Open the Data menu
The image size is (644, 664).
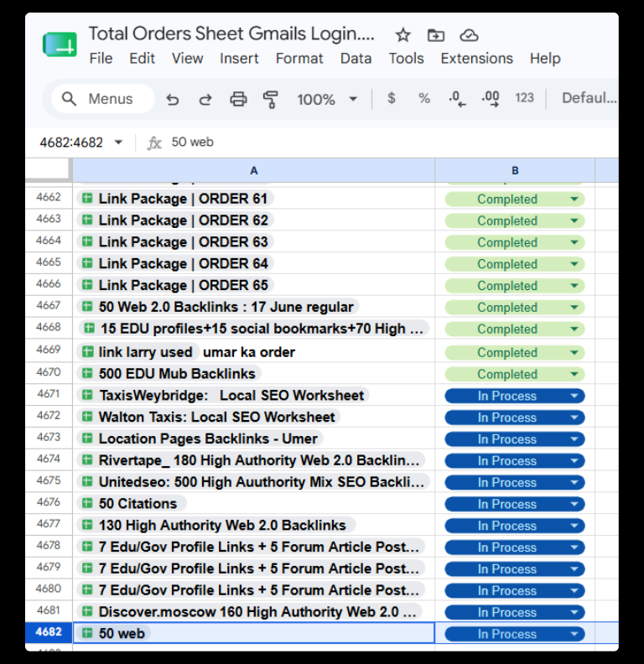[x=356, y=58]
